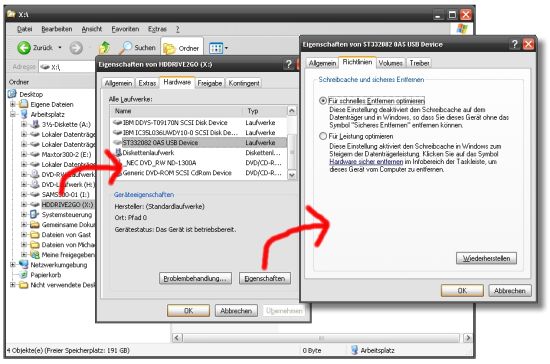
Task: Open the Ansicht menu
Action: (92, 29)
